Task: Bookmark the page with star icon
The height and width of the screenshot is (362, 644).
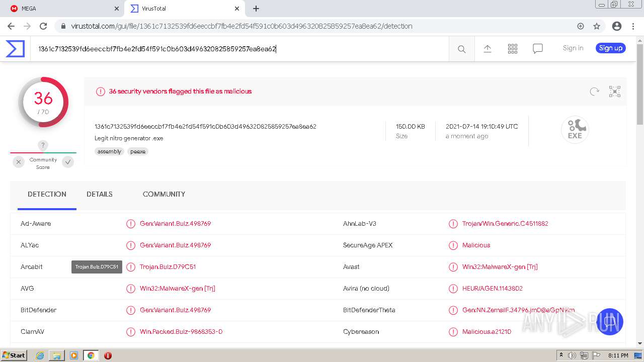Action: 597,26
